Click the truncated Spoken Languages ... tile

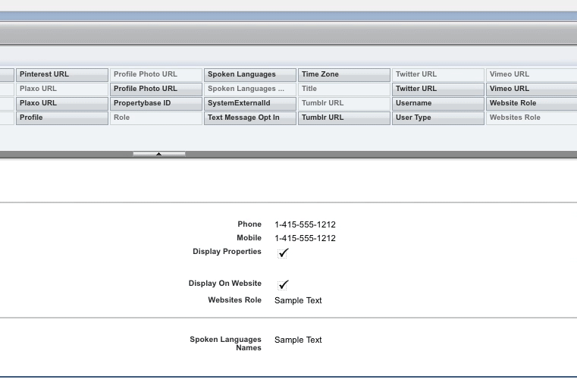(x=250, y=89)
